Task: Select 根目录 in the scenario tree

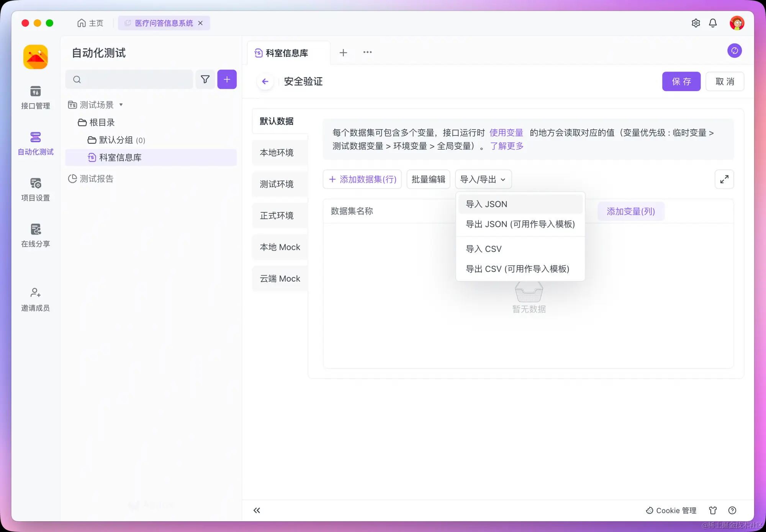Action: click(102, 122)
